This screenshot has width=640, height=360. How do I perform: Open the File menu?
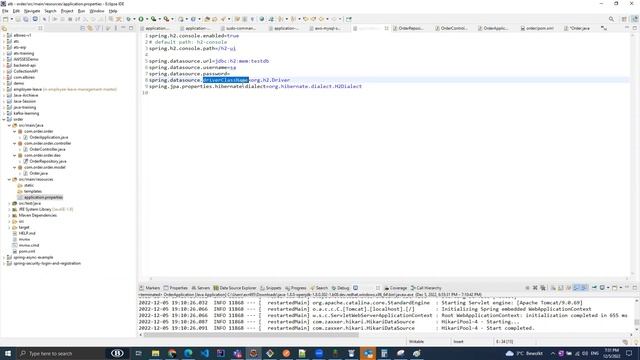[5, 11]
